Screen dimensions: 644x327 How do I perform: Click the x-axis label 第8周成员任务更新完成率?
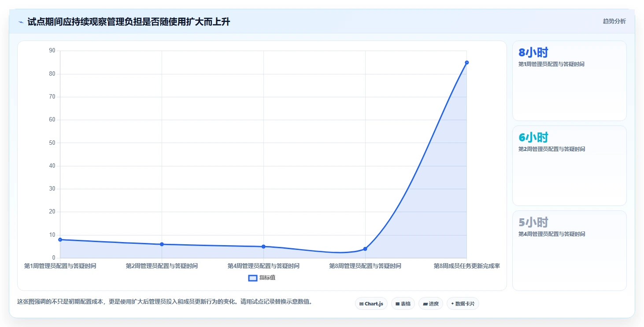[x=466, y=266]
